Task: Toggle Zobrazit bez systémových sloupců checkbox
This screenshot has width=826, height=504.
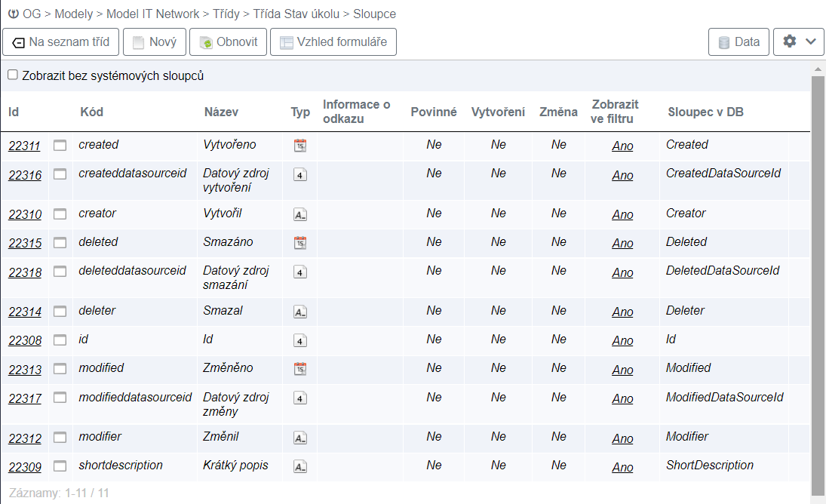Action: (13, 75)
